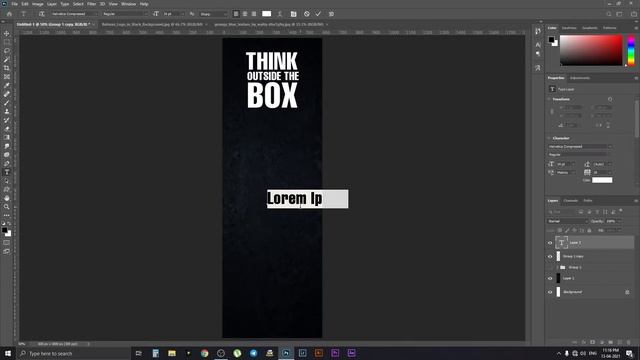
Task: Switch to the Channels tab
Action: (571, 201)
